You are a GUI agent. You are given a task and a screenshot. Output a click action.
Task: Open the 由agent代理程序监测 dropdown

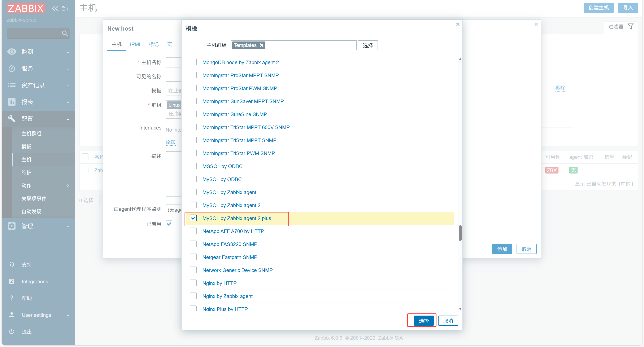[x=174, y=209]
